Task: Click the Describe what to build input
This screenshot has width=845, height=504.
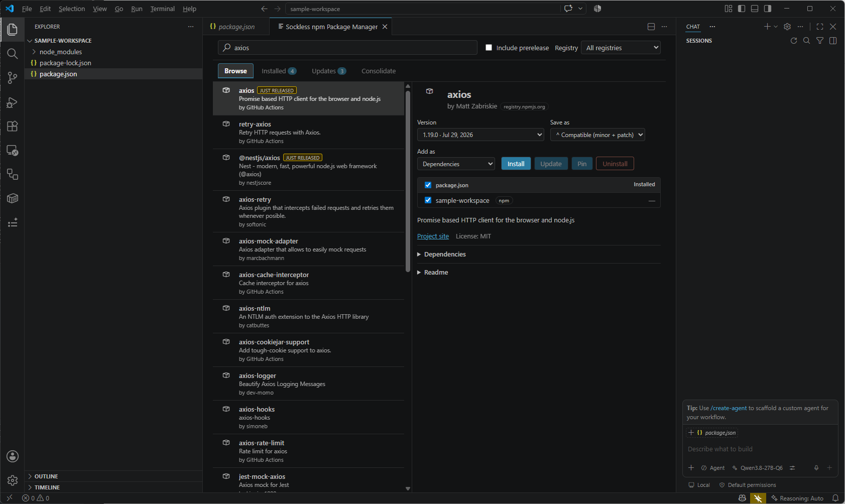Action: (x=759, y=449)
